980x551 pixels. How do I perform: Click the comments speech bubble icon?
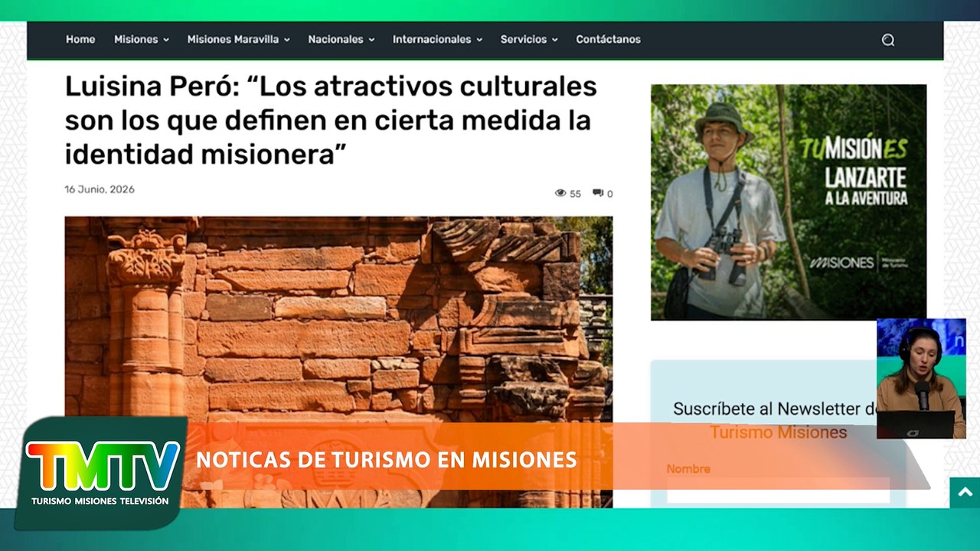pyautogui.click(x=598, y=194)
